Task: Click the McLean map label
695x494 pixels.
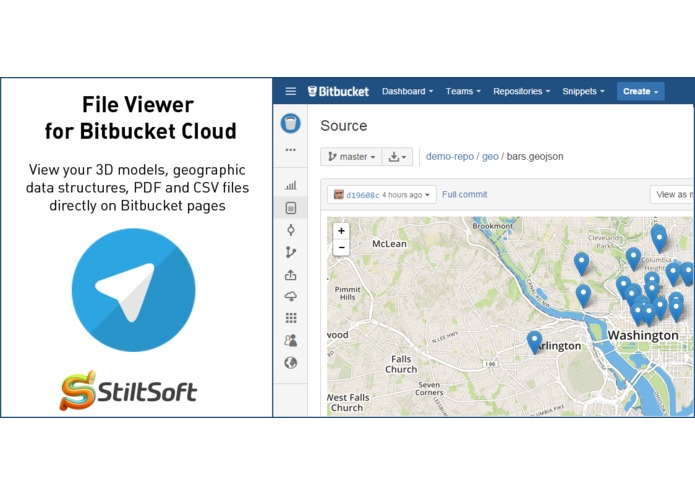Action: (x=389, y=244)
